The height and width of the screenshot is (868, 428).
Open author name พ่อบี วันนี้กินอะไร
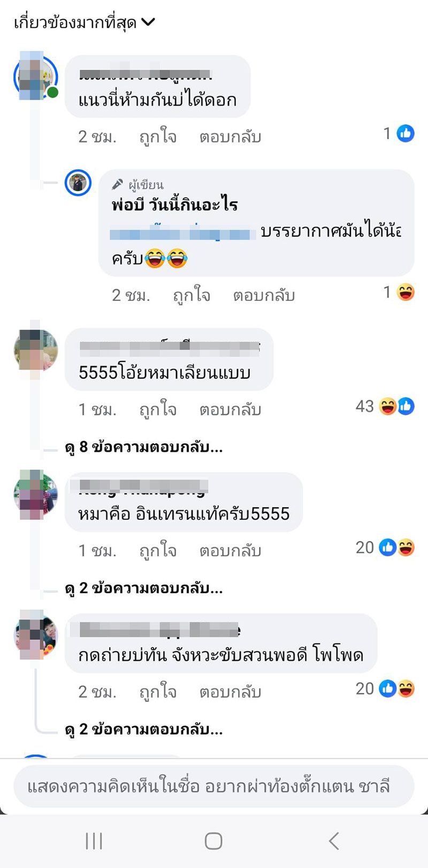(x=174, y=205)
